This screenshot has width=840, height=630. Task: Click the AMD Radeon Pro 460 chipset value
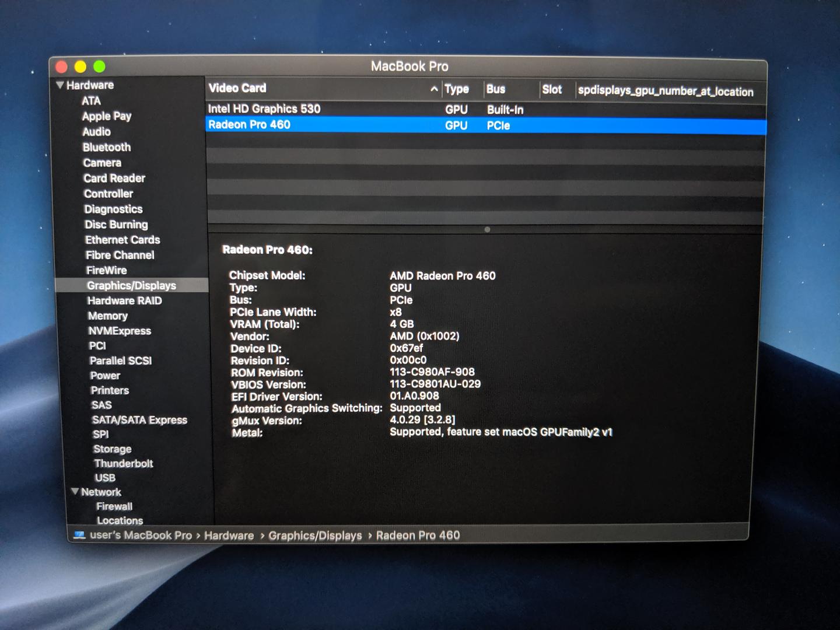click(443, 276)
